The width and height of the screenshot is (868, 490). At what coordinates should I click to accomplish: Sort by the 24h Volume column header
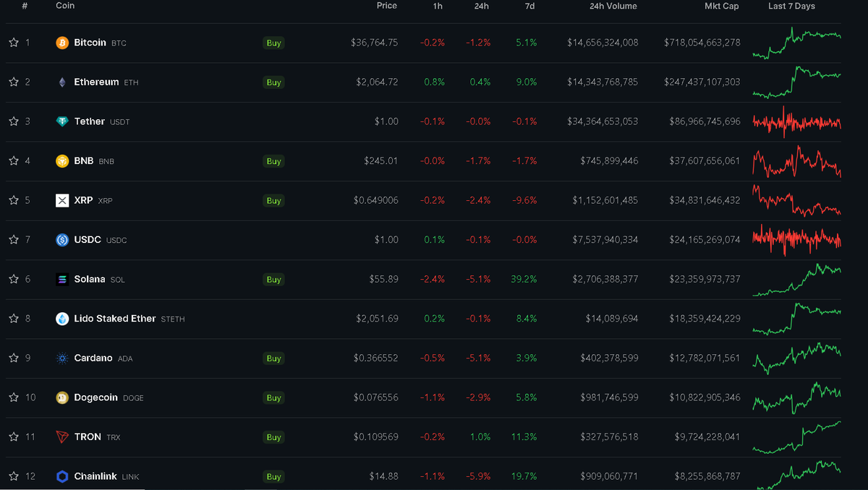613,6
